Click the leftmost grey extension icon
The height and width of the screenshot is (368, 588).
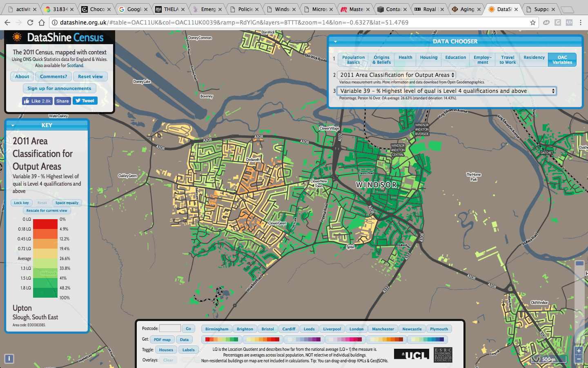pyautogui.click(x=546, y=22)
